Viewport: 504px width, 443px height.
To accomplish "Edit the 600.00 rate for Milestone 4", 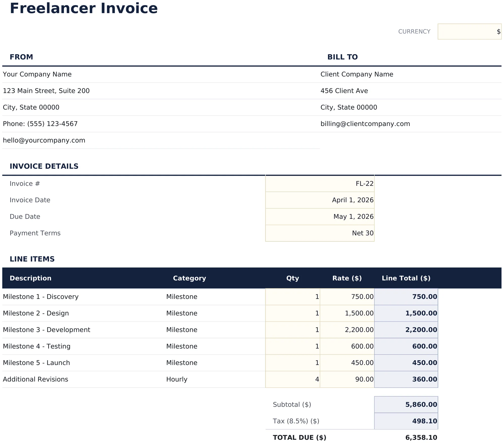I will (347, 346).
